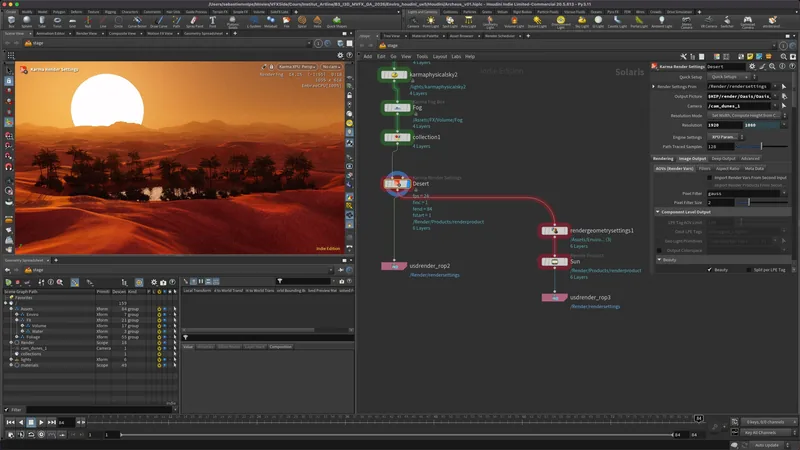
Task: Open parameter panel gear menu
Action: pos(752,66)
